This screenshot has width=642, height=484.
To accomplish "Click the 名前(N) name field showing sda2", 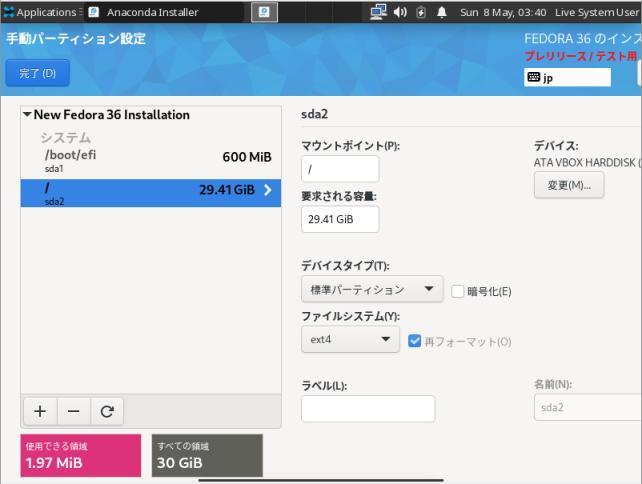I will pos(588,407).
